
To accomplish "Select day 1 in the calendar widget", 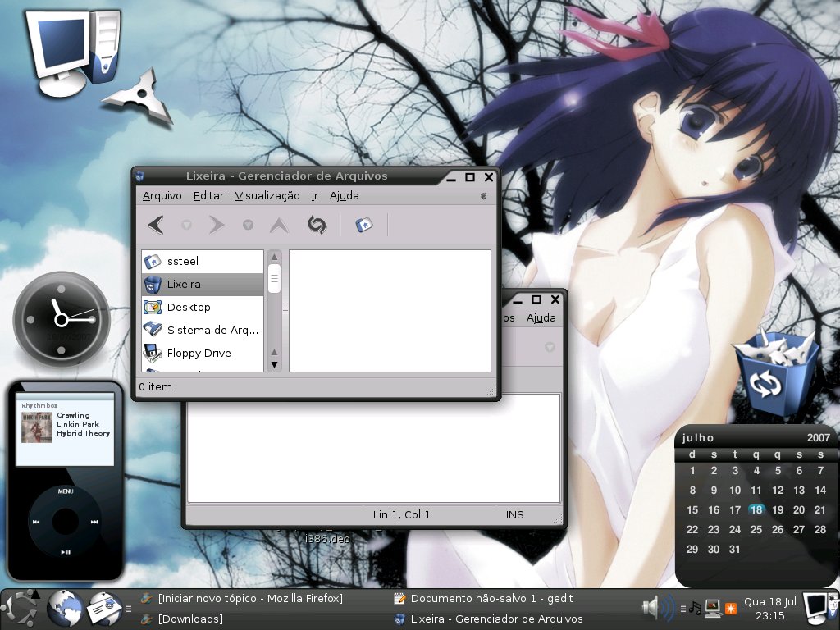I will [x=692, y=471].
